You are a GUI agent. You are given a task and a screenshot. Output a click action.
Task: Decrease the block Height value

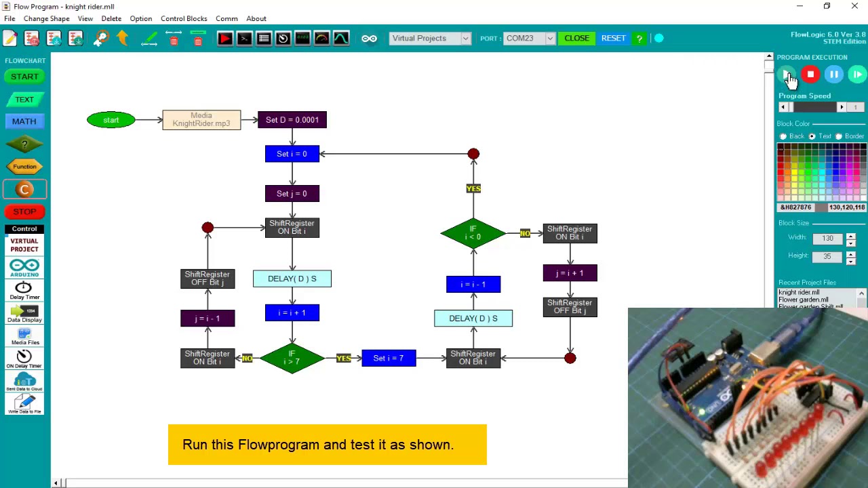pyautogui.click(x=851, y=260)
